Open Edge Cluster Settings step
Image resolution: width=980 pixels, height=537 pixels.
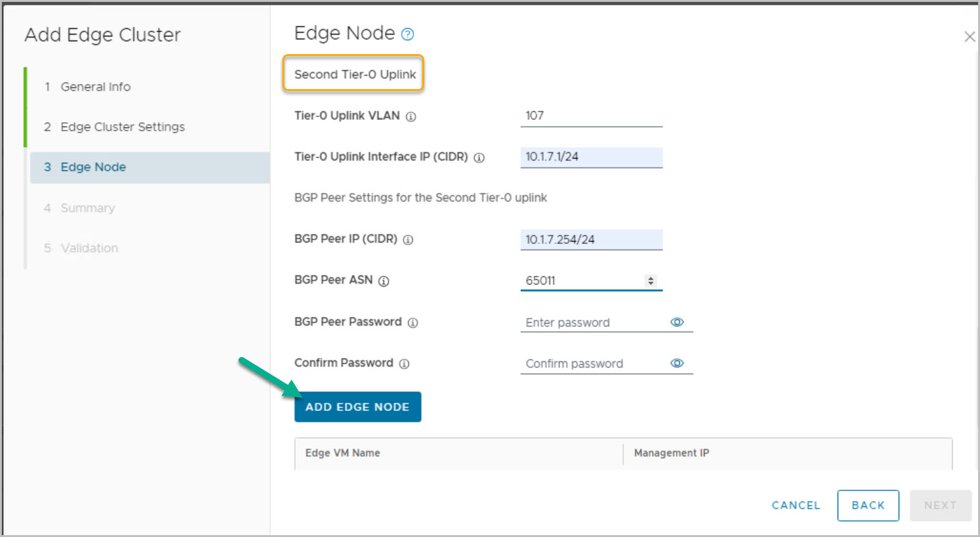coord(122,127)
